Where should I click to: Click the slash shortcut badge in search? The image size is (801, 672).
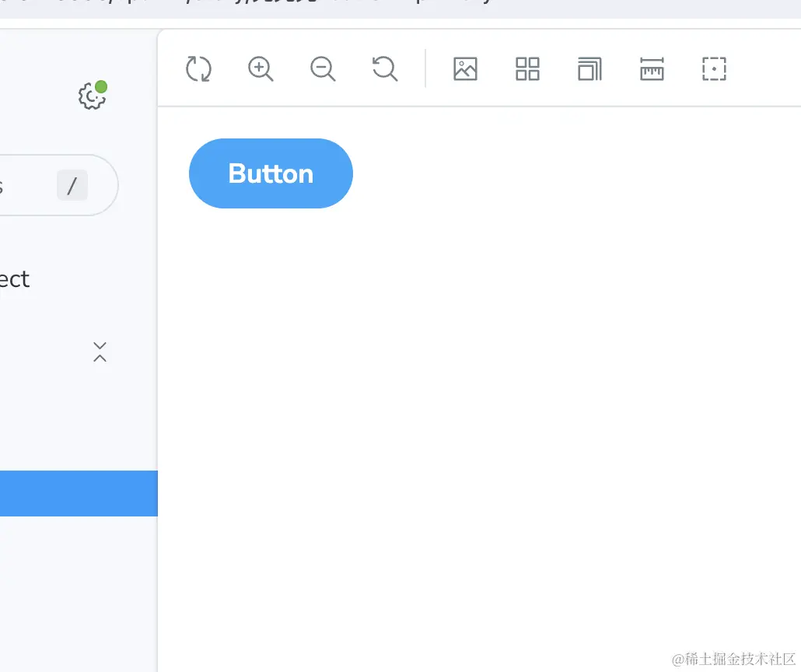tap(72, 185)
